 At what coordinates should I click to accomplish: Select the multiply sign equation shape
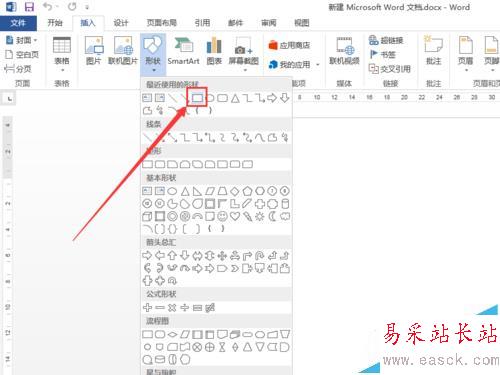(172, 308)
